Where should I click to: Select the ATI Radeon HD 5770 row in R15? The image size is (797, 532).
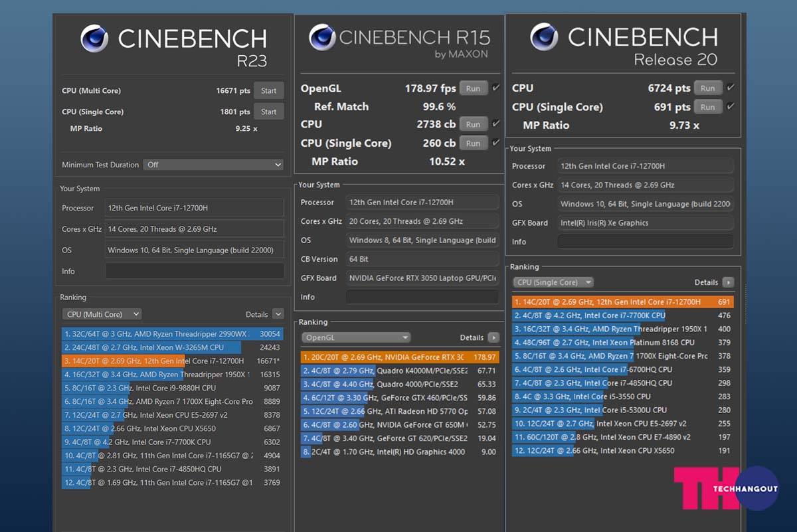(400, 412)
